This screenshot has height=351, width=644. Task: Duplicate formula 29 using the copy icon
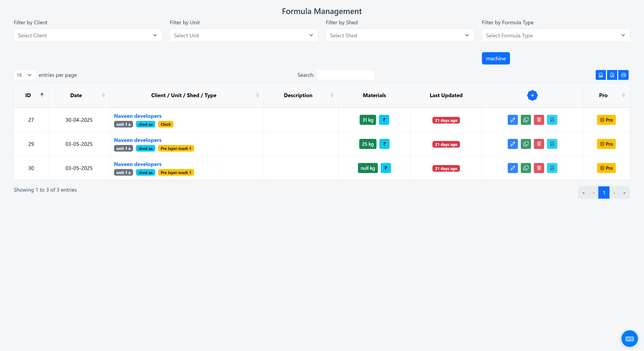(526, 144)
